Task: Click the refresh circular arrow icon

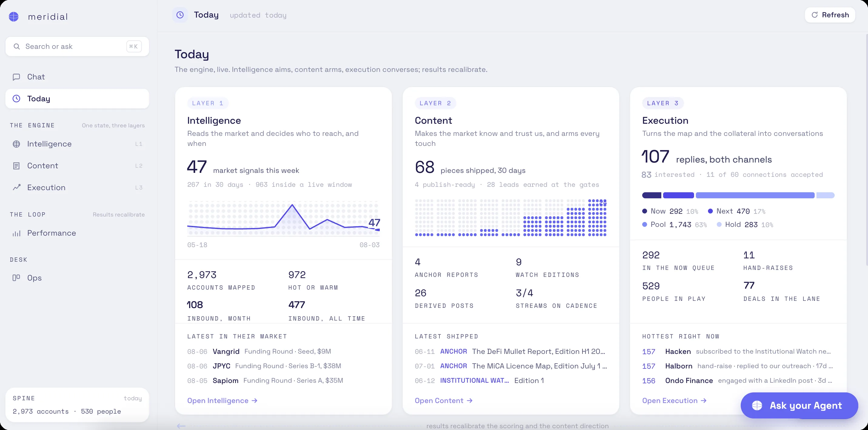Action: coord(814,15)
